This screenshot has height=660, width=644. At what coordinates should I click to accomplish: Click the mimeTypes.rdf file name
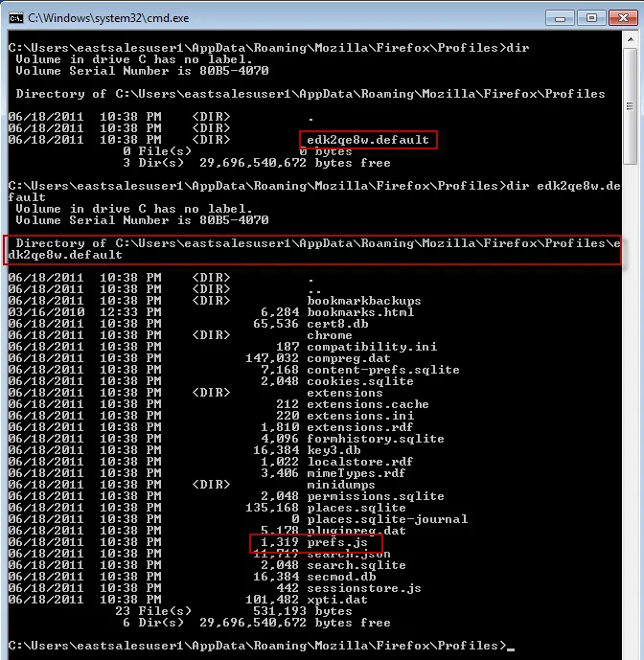356,473
